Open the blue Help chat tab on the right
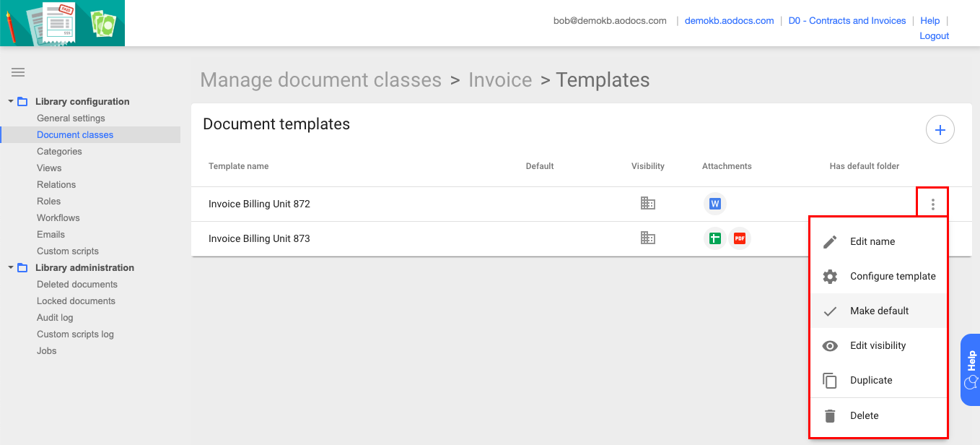The width and height of the screenshot is (980, 445). 970,369
